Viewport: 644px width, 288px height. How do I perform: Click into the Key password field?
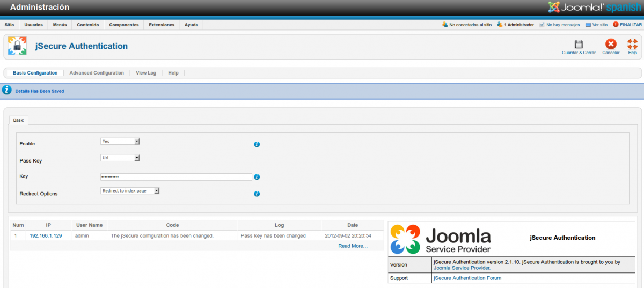point(176,177)
